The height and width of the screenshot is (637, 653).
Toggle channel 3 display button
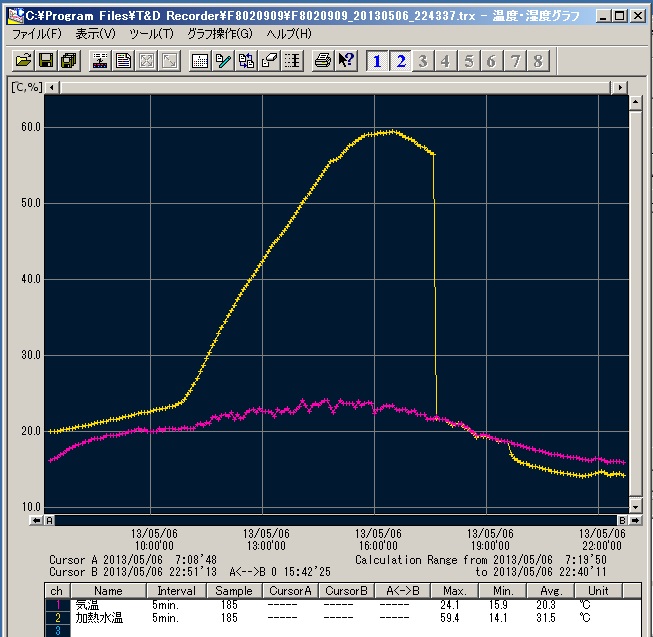(423, 61)
